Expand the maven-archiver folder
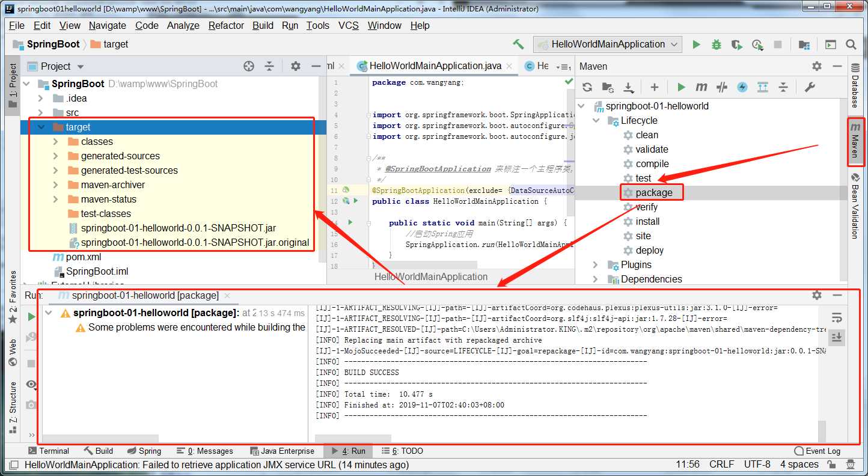This screenshot has width=868, height=476. 56,185
